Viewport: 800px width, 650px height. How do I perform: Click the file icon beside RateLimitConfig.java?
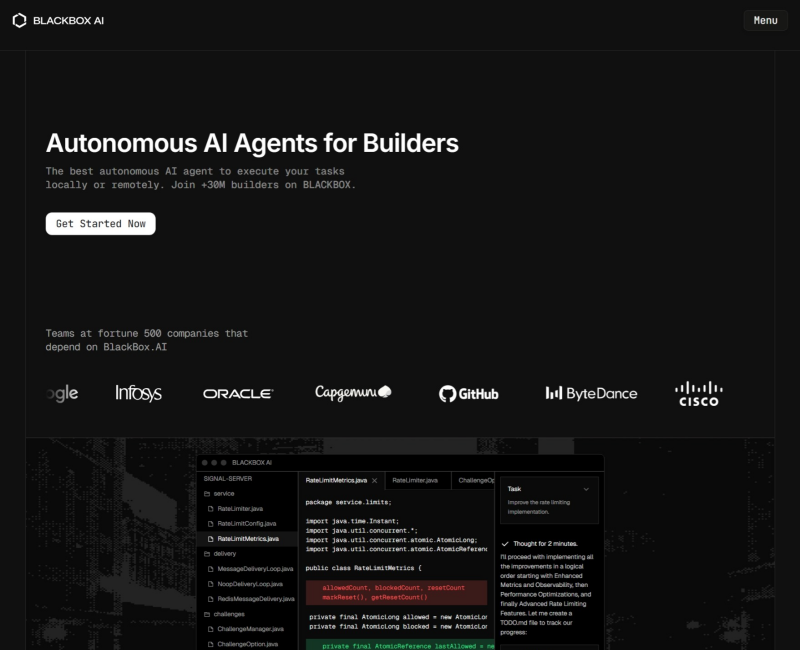click(209, 523)
